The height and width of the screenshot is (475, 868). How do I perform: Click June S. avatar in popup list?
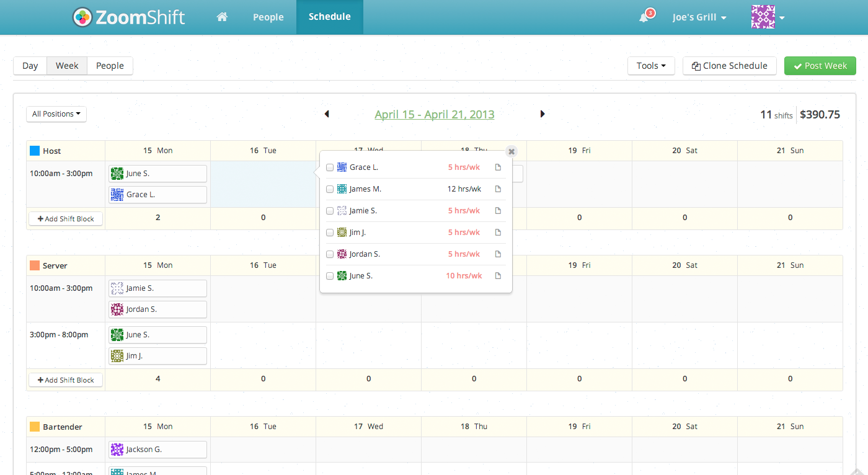click(342, 276)
